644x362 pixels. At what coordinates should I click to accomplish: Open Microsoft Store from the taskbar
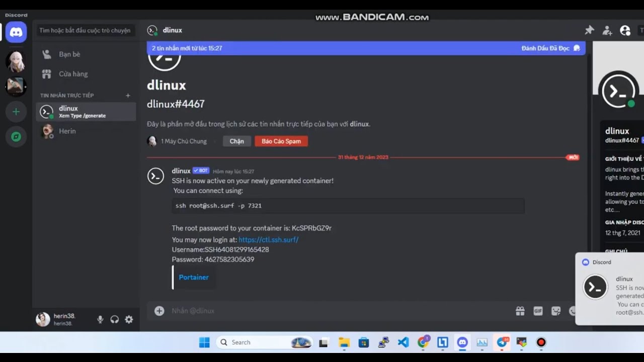click(x=364, y=342)
